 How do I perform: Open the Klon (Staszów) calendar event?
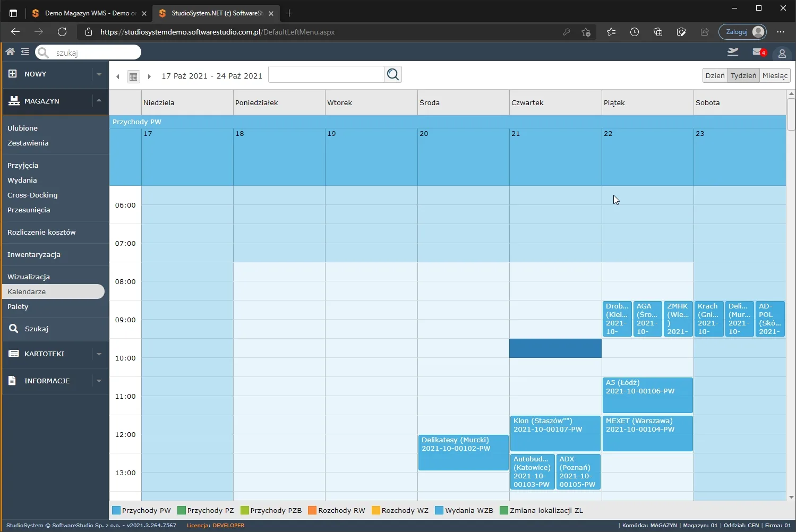(555, 433)
